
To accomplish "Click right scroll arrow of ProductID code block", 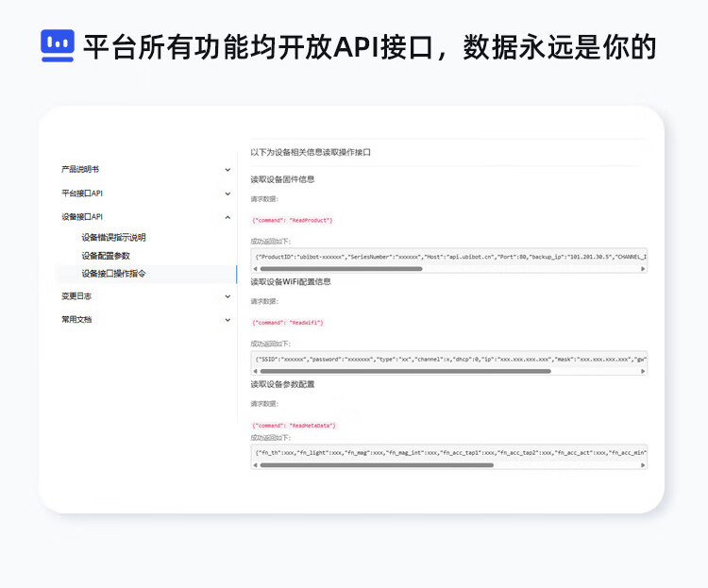I will click(643, 269).
